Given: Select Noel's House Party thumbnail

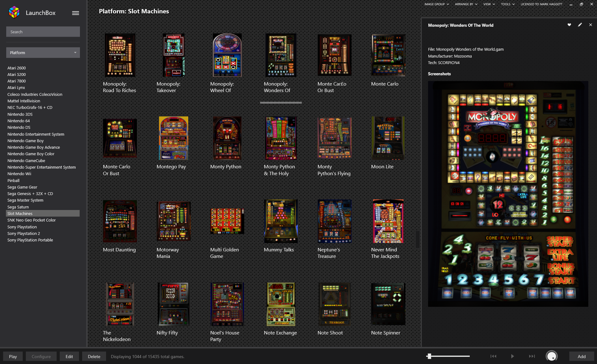Looking at the screenshot, I should 227,304.
